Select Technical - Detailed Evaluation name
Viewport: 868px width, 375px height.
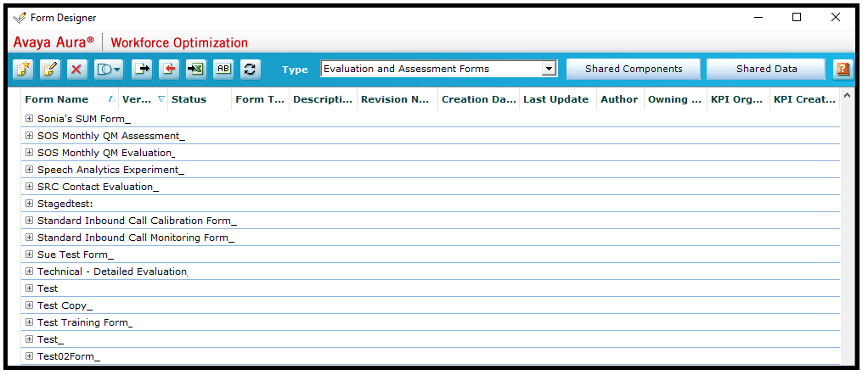pos(112,271)
